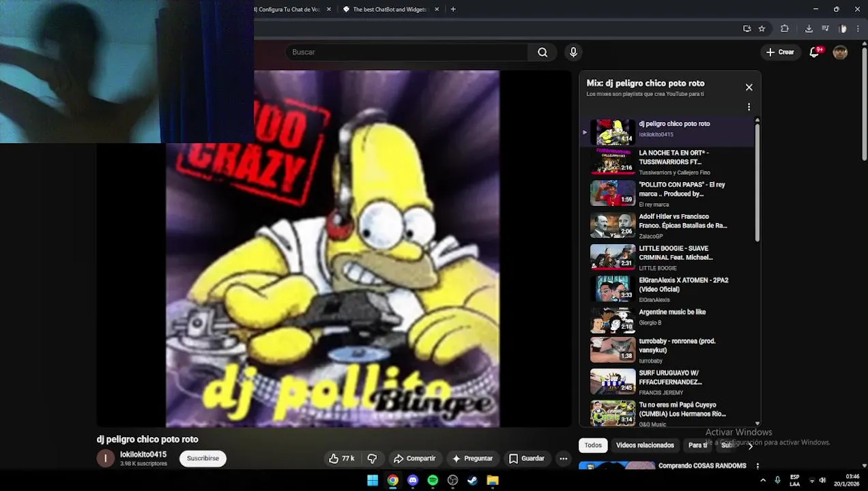This screenshot has width=868, height=491.
Task: Open Chrome from the taskbar
Action: click(392, 480)
